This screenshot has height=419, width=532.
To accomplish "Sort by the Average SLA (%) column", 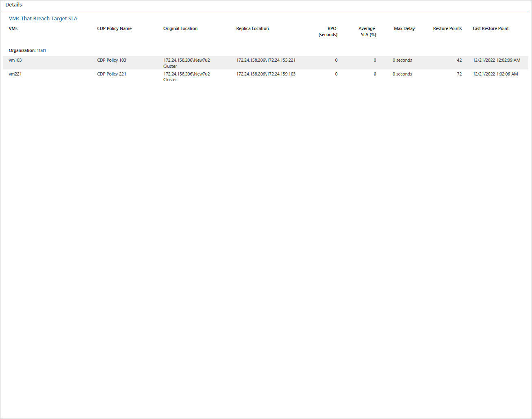I will point(367,31).
